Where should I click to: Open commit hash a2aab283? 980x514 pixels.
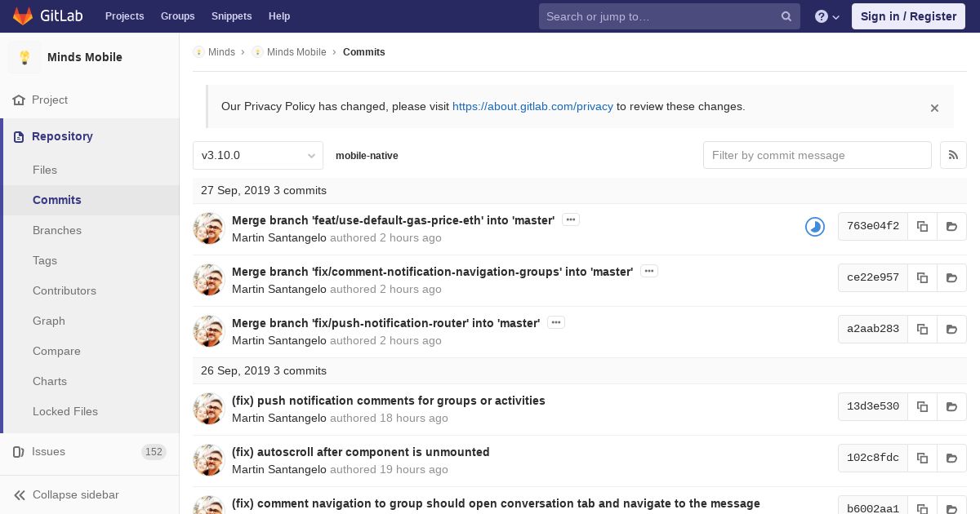tap(873, 329)
